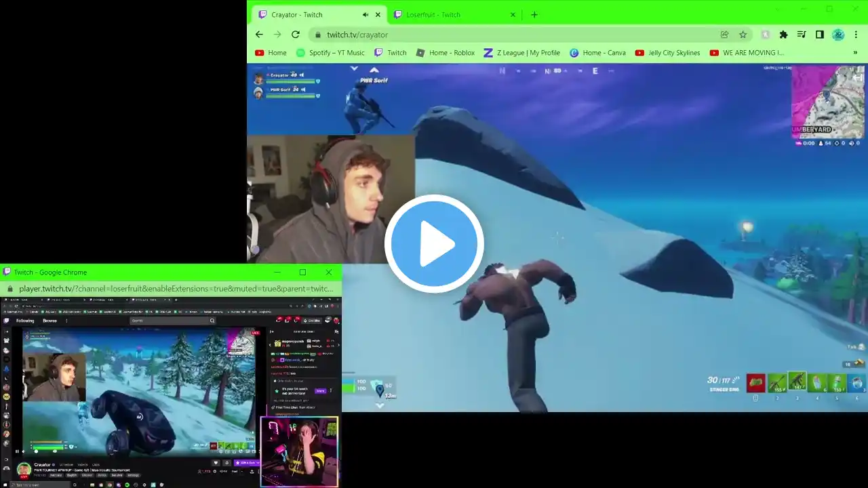Go back in browser history

point(259,35)
